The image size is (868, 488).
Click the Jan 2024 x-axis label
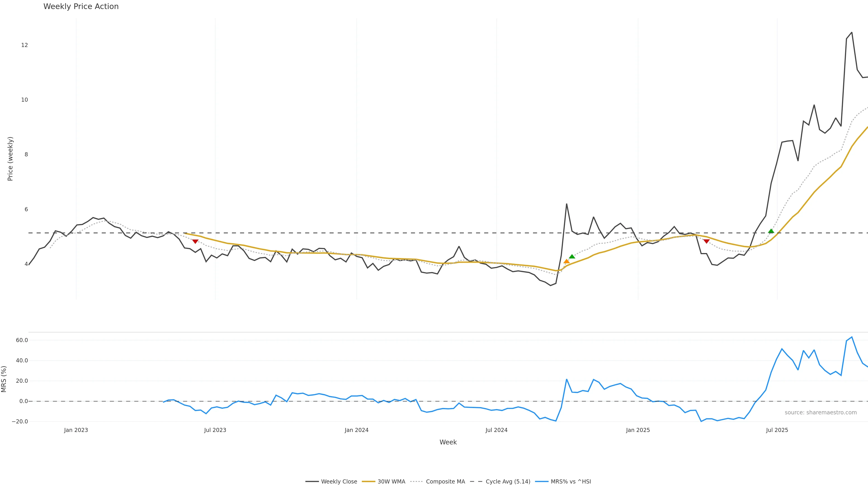coord(356,430)
